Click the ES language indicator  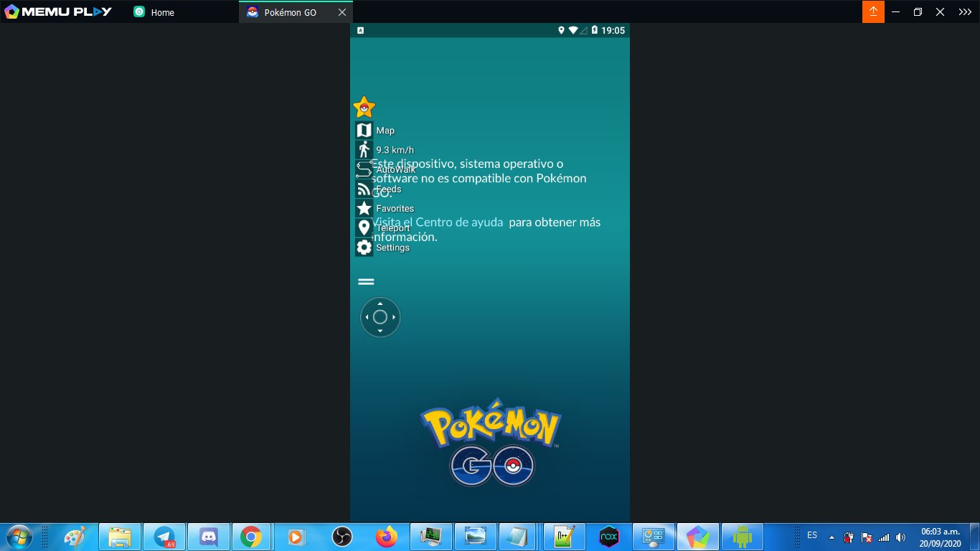coord(812,535)
